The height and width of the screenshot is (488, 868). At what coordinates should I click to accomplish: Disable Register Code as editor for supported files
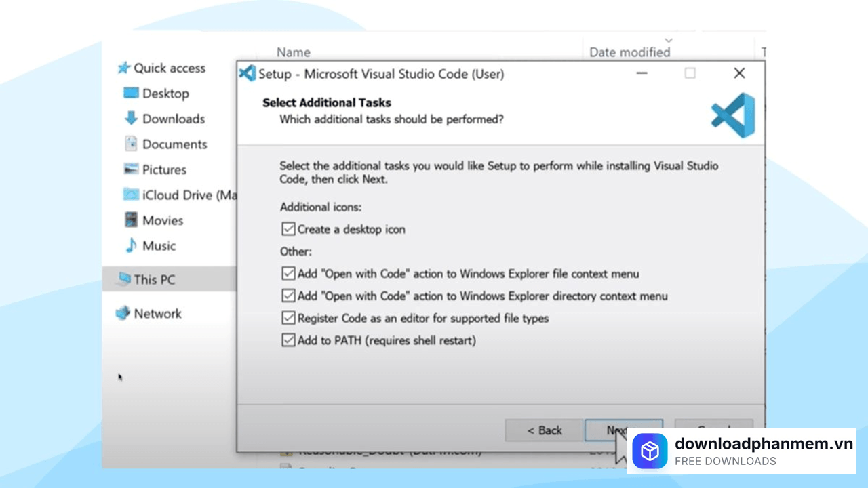pyautogui.click(x=288, y=318)
